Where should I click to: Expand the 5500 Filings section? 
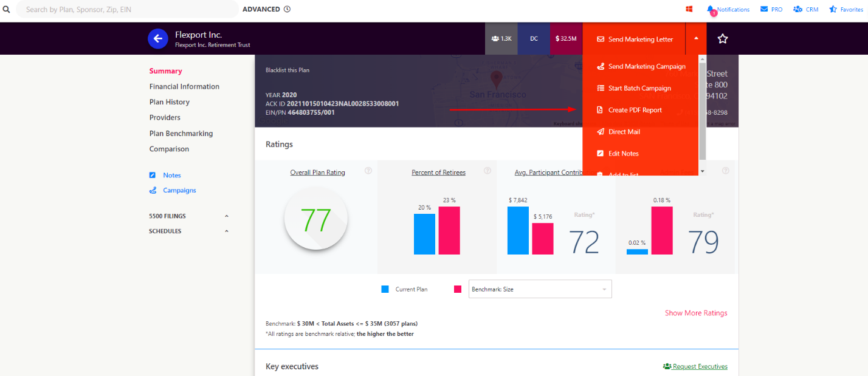click(x=227, y=216)
